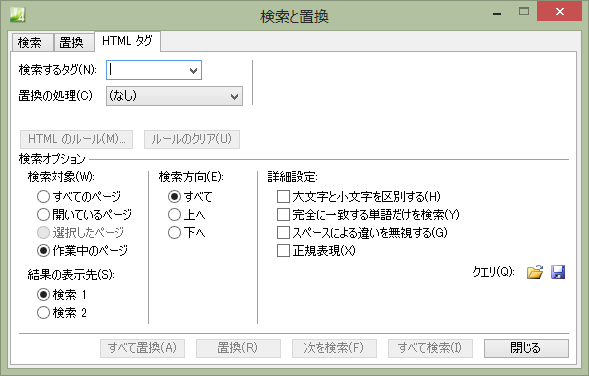Viewport: 589px width, 376px height.
Task: Click the すべて置換(A) button
Action: coord(142,348)
